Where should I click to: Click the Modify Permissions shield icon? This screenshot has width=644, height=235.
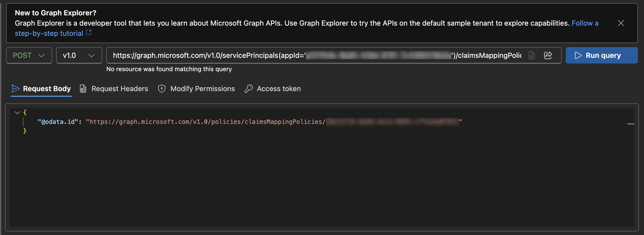click(162, 89)
